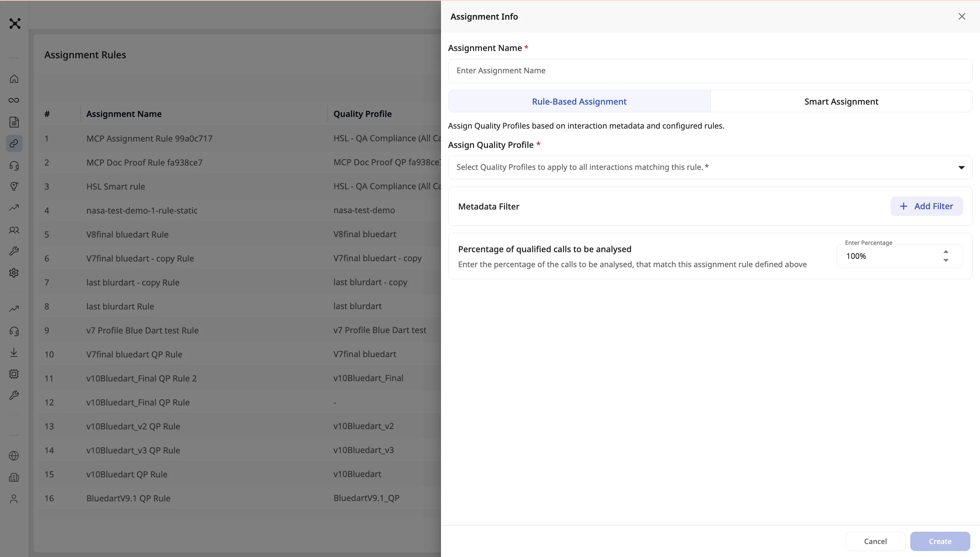Open the users group sidebar icon
980x557 pixels.
pos(14,230)
